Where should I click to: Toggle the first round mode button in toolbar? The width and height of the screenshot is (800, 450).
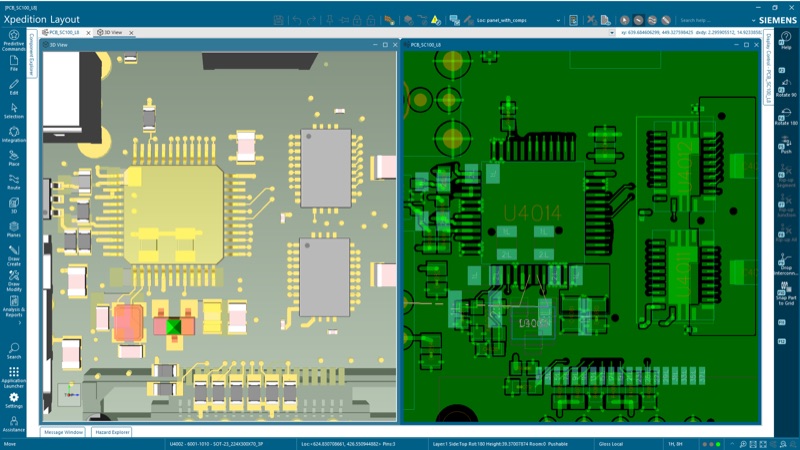tap(624, 20)
